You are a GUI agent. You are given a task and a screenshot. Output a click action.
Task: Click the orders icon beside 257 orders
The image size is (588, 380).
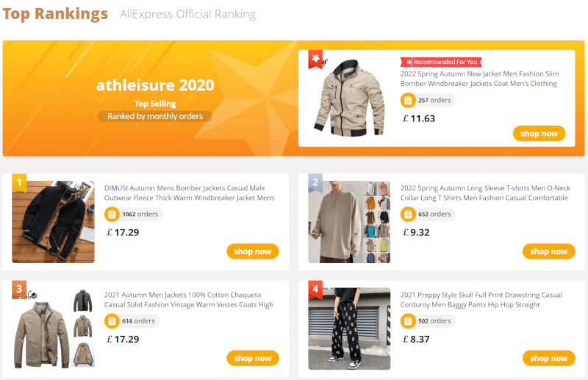(408, 101)
